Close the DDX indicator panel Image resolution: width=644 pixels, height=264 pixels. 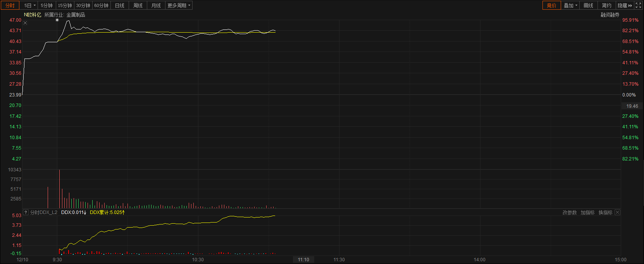[618, 212]
